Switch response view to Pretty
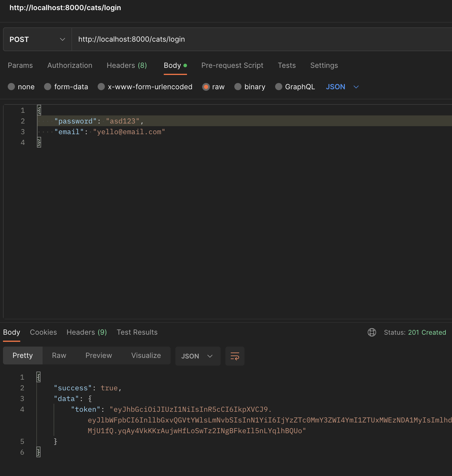Screen dimensions: 452x476 click(23, 356)
